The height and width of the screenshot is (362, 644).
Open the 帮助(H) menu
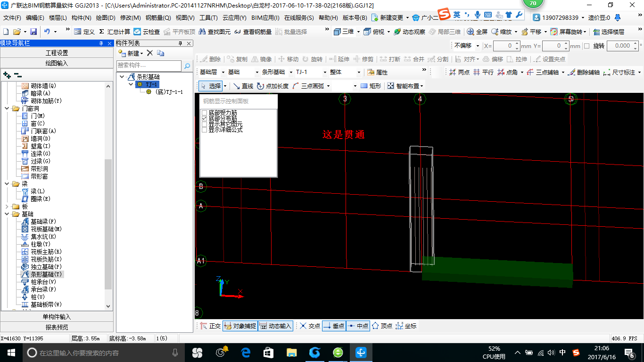click(328, 18)
